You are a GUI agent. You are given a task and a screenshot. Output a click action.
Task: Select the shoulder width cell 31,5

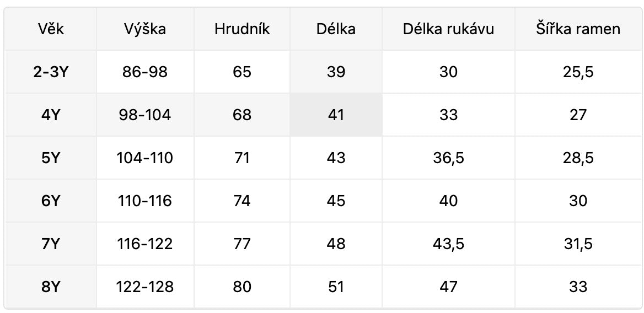pos(578,244)
